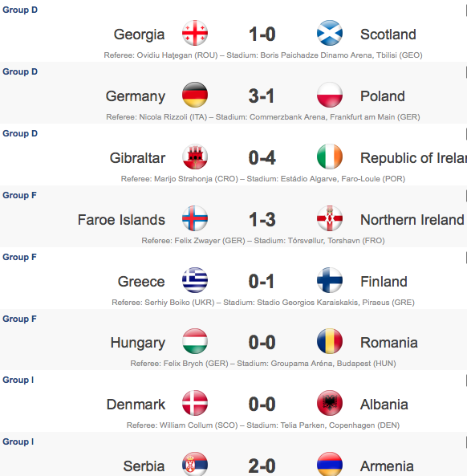This screenshot has height=476, width=467.
Task: Click the Poland flag icon
Action: point(330,95)
